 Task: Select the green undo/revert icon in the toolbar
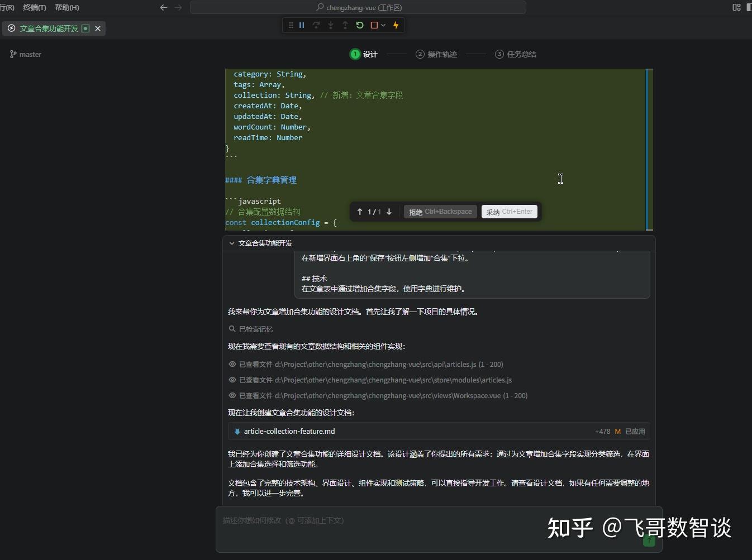(x=360, y=25)
